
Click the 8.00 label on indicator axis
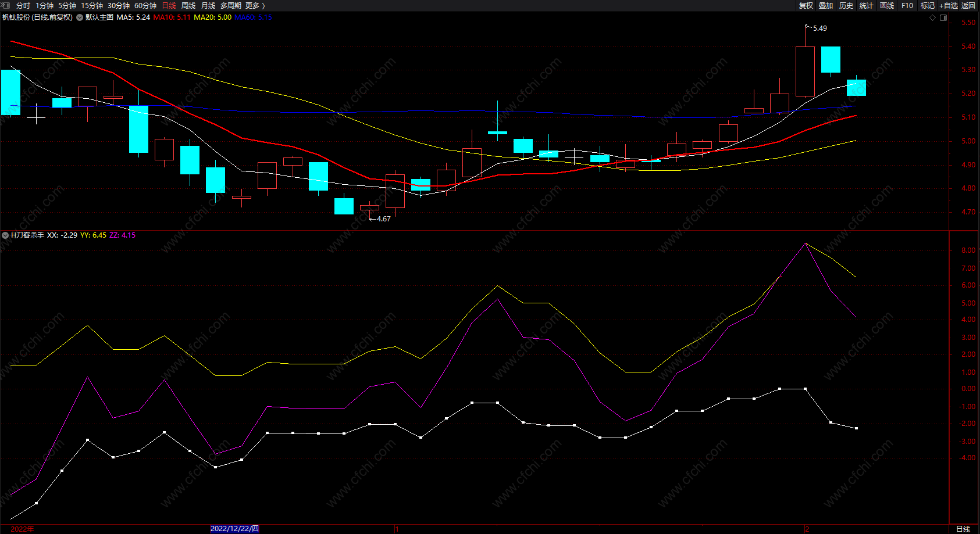pos(968,250)
